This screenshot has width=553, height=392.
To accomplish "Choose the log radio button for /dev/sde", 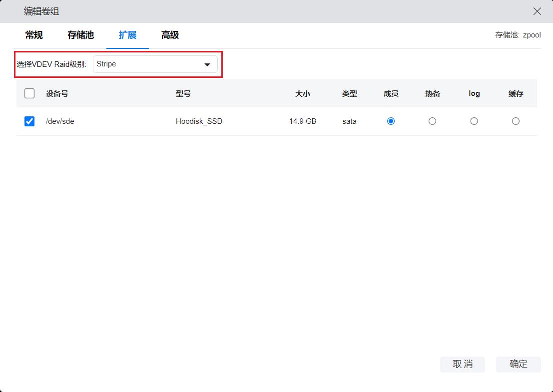I will (x=474, y=121).
